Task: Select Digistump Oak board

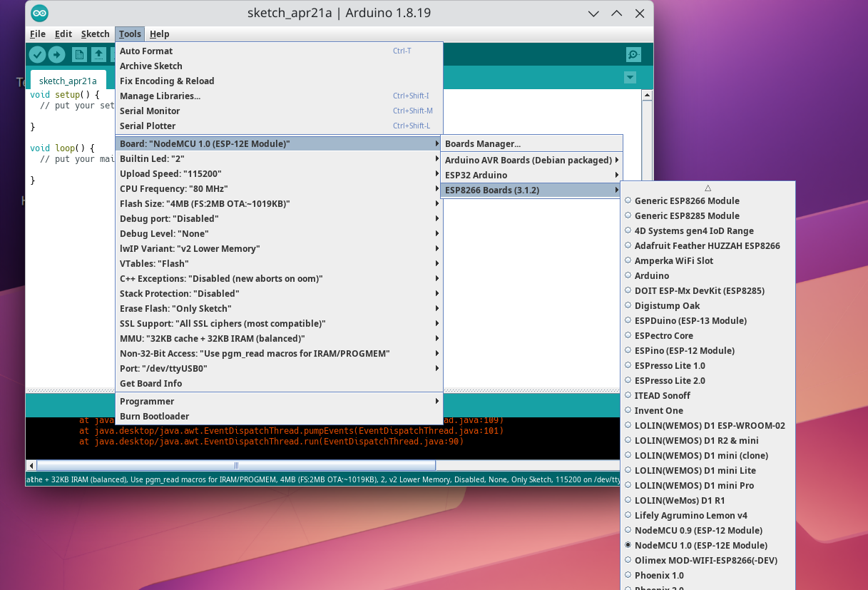Action: click(x=708, y=305)
